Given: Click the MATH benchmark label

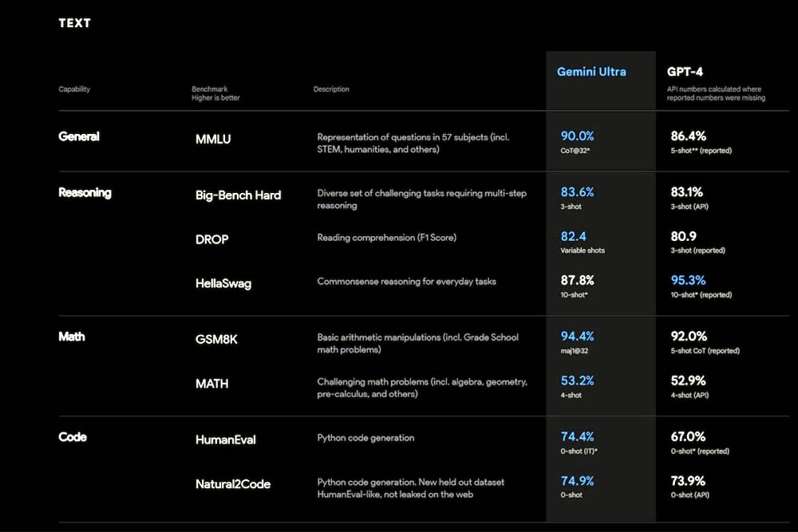Looking at the screenshot, I should pyautogui.click(x=211, y=384).
